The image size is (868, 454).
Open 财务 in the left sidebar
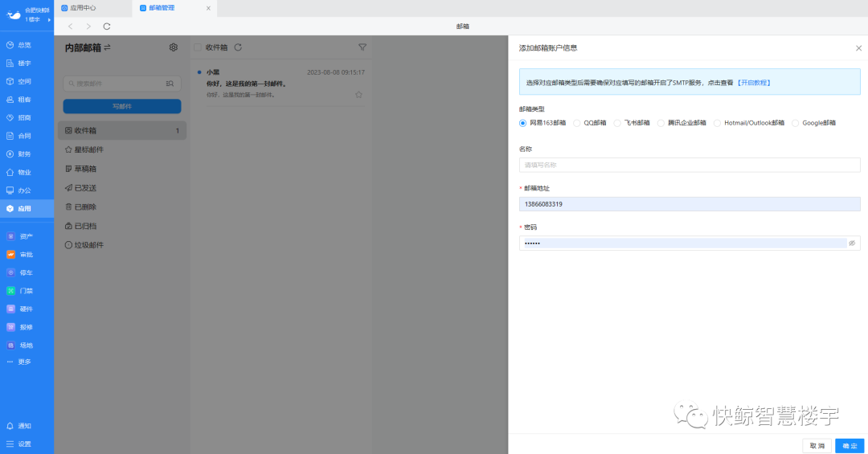point(24,153)
